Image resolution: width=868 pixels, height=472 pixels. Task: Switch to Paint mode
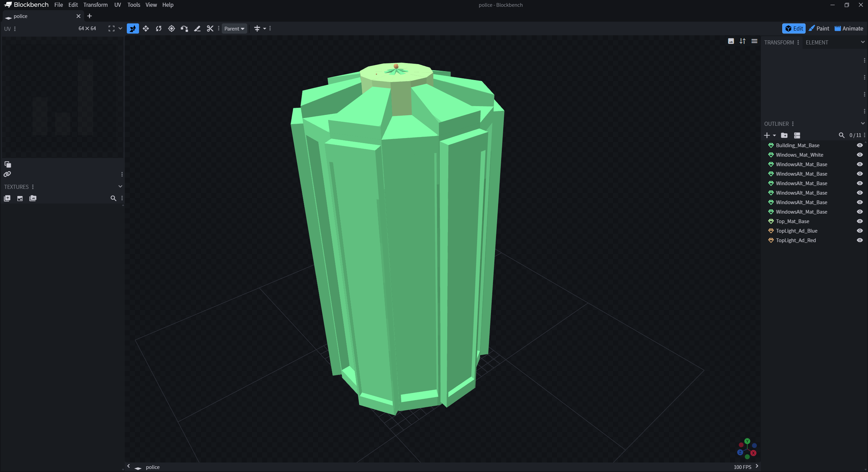coord(819,28)
